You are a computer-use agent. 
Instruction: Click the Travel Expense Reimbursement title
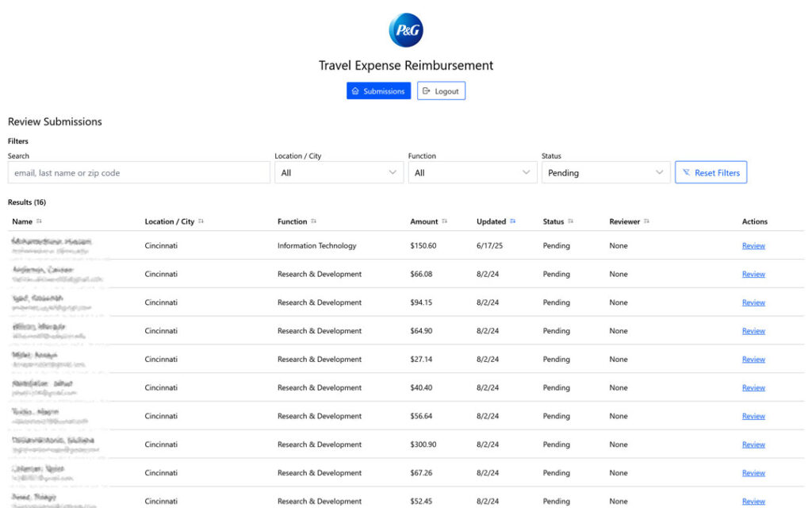[406, 65]
